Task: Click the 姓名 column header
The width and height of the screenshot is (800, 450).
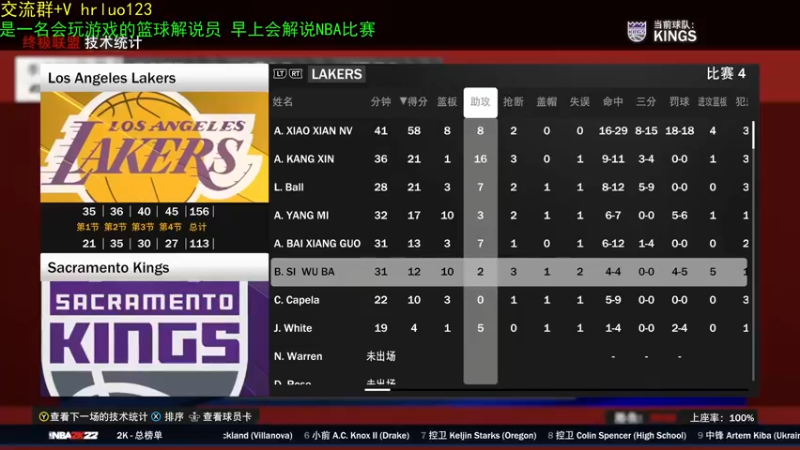Action: (283, 102)
